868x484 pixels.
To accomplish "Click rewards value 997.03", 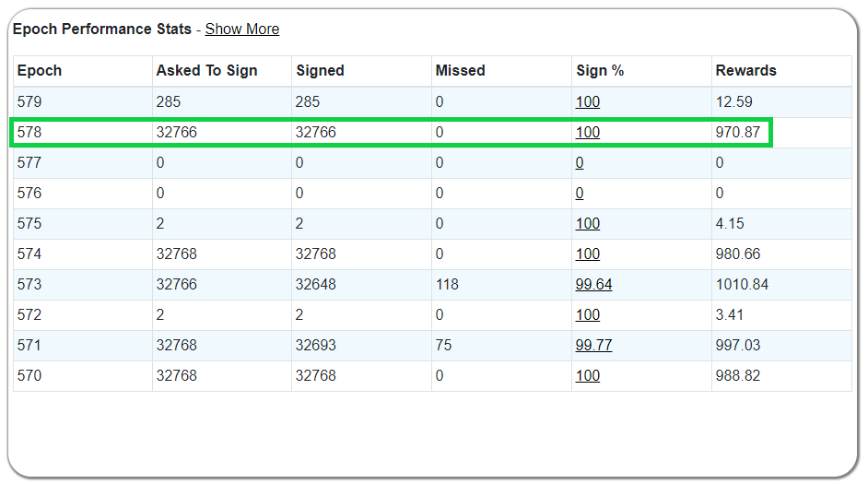I will [738, 346].
